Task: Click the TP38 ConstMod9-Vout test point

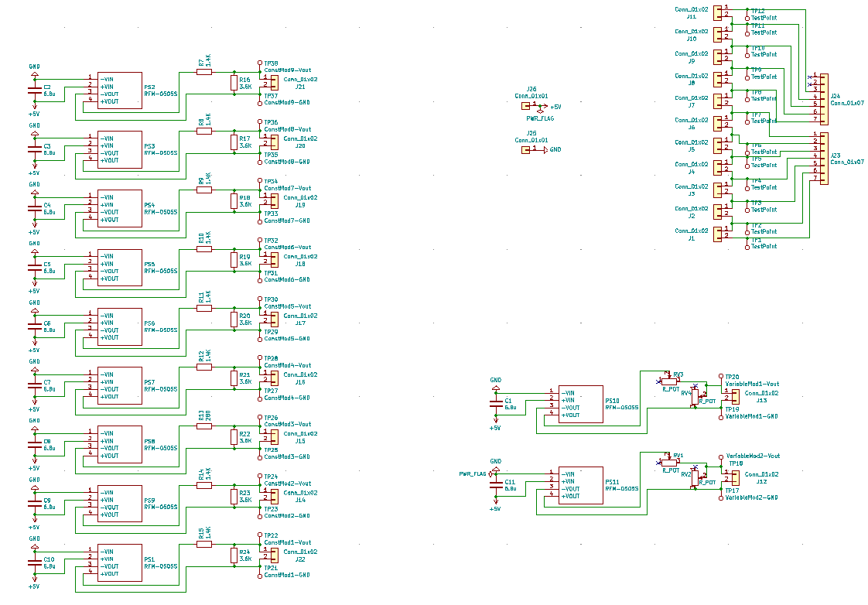Action: pos(260,63)
